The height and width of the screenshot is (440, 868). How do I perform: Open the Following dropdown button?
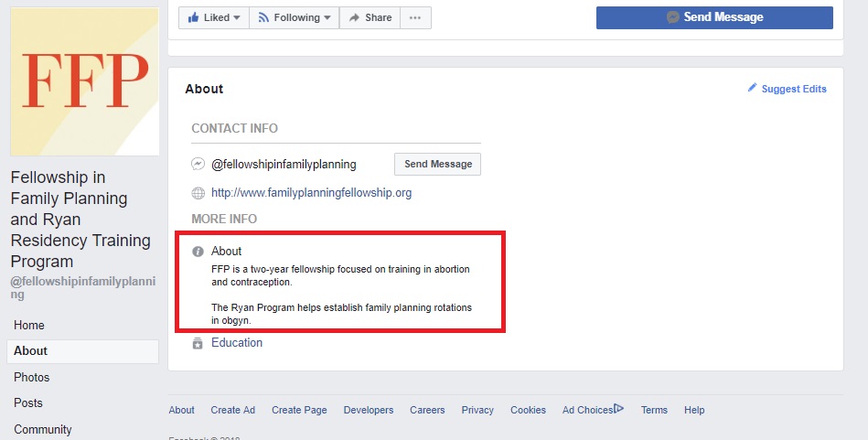click(295, 17)
